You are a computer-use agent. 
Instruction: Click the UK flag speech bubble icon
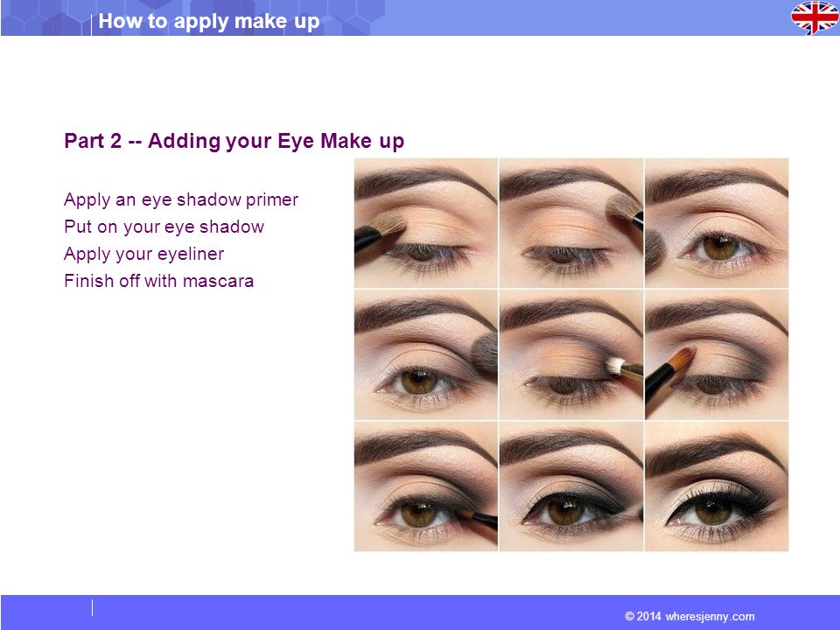(815, 17)
